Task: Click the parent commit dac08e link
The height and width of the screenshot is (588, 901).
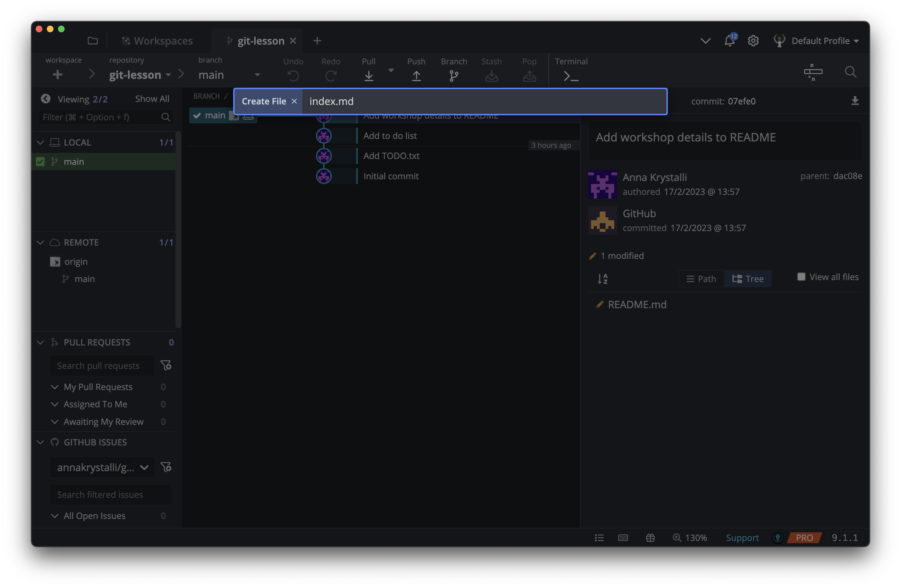Action: 847,176
